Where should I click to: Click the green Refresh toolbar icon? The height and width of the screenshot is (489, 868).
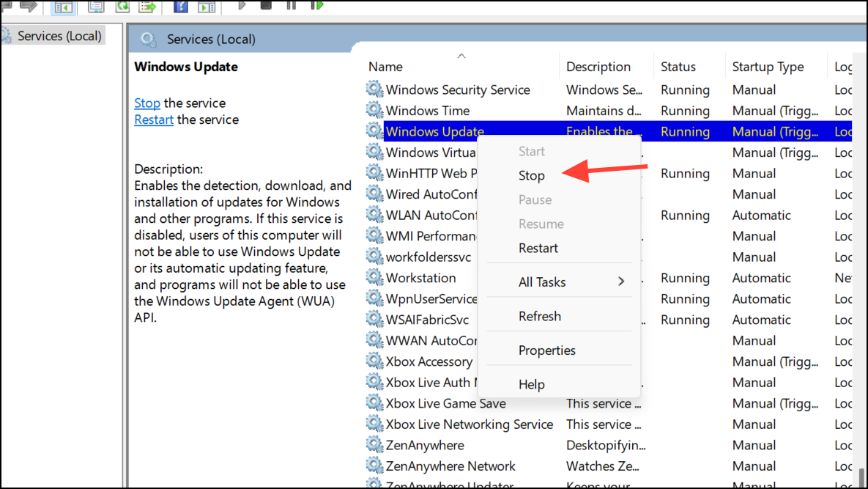pyautogui.click(x=122, y=6)
